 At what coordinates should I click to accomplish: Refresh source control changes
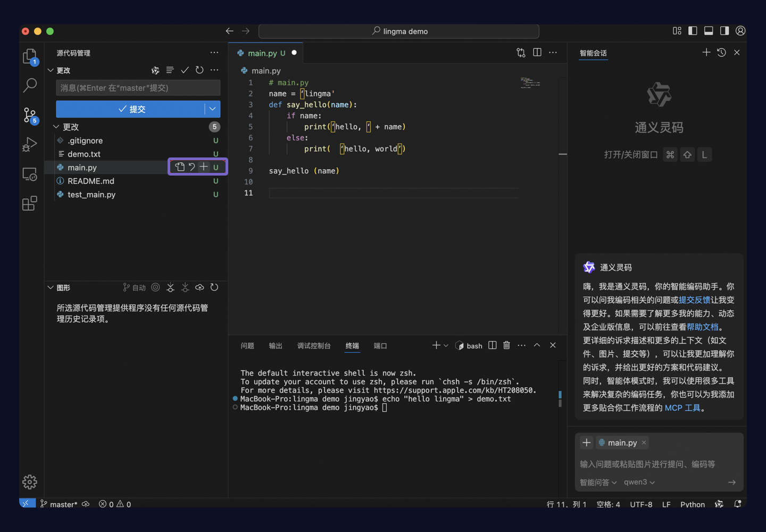[199, 70]
